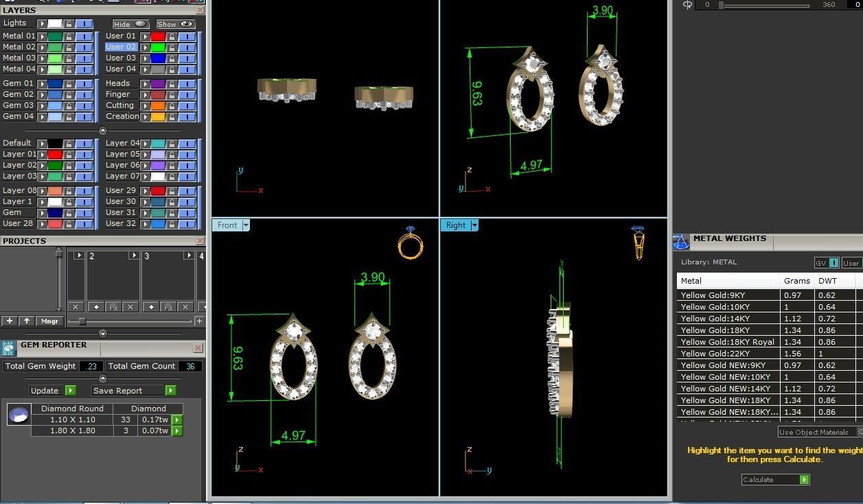The width and height of the screenshot is (863, 504).
Task: Expand the Metal 03 layer arrow
Action: tap(43, 58)
